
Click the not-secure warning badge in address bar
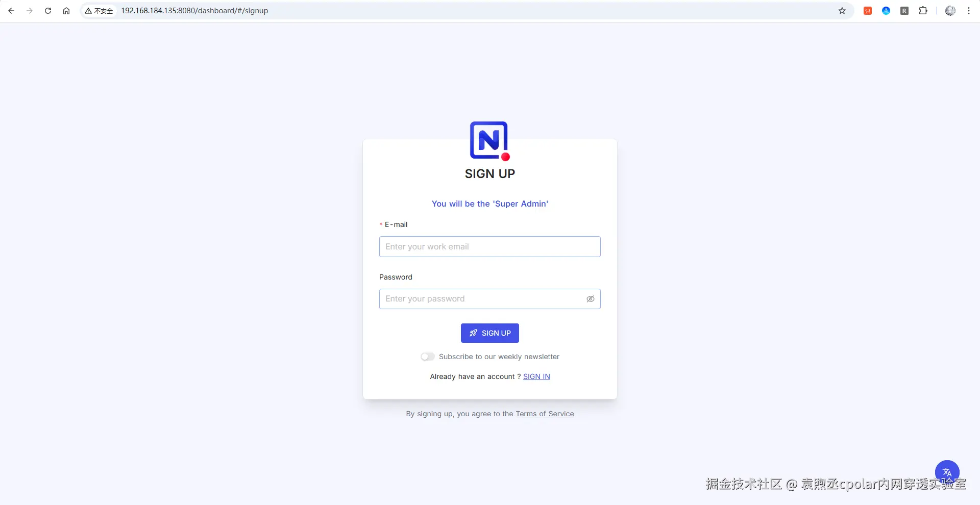coord(99,11)
